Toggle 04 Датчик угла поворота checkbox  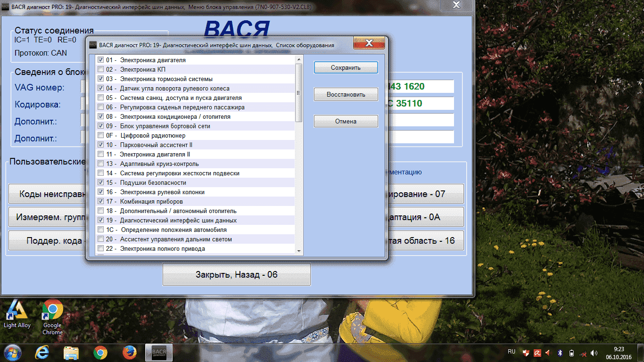(x=100, y=88)
